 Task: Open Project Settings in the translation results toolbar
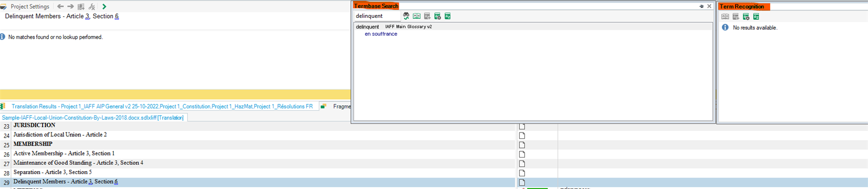30,6
